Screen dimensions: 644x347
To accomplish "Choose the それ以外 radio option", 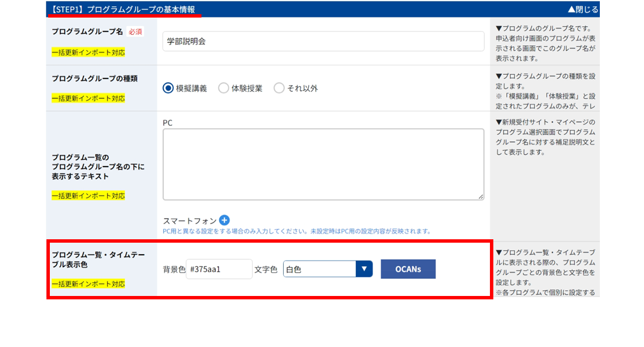I will pos(279,88).
